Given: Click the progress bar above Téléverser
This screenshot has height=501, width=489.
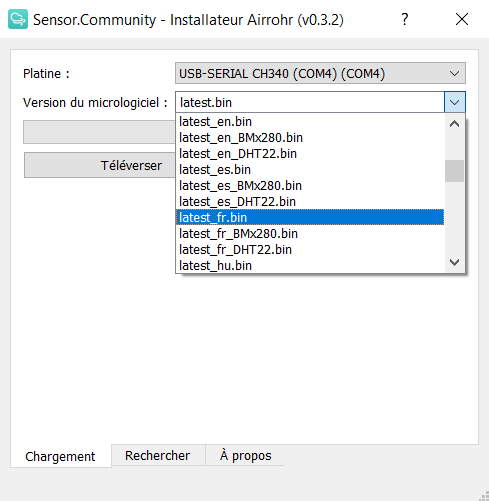Looking at the screenshot, I should tap(99, 132).
